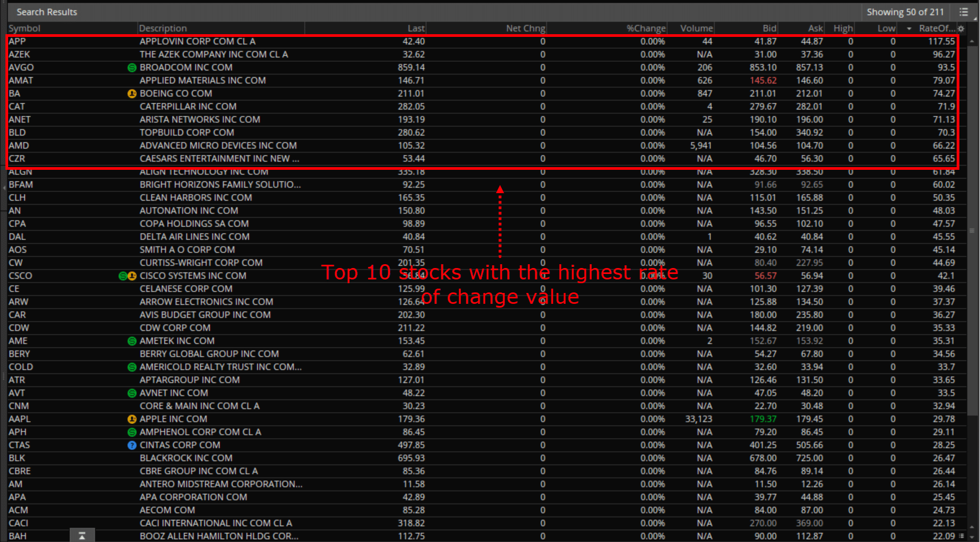Viewport: 980px width, 542px height.
Task: Click 'BLACKROCK INC COM' description
Action: coord(186,458)
